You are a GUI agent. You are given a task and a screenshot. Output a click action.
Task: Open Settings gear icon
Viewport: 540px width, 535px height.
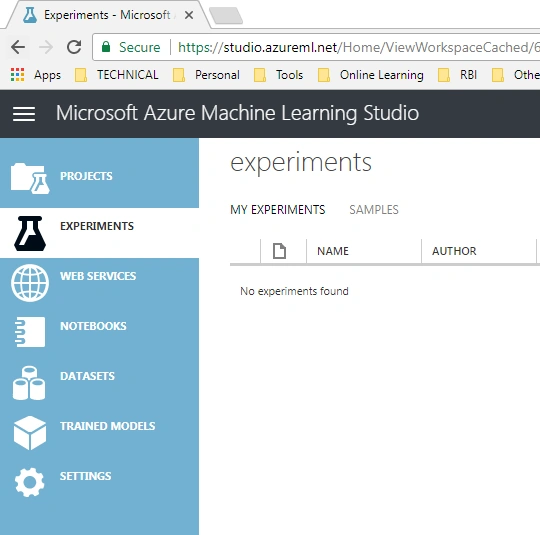[x=30, y=482]
